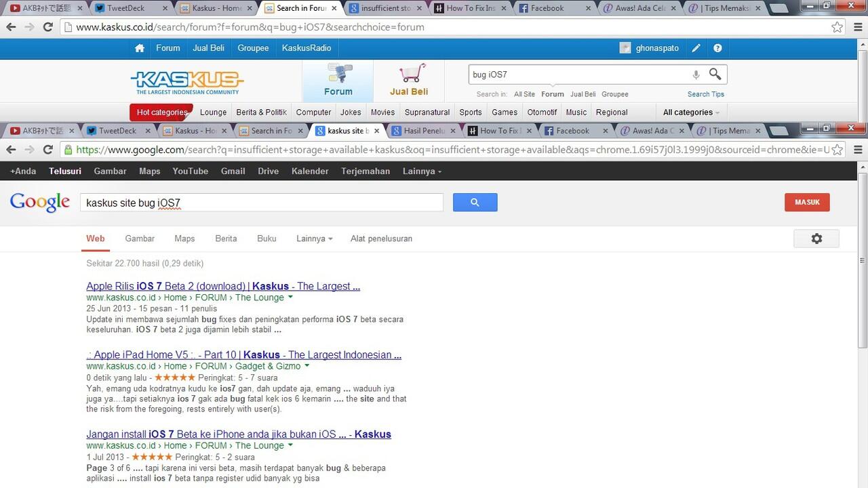Expand Lainnya menu in black Google bar

(422, 171)
